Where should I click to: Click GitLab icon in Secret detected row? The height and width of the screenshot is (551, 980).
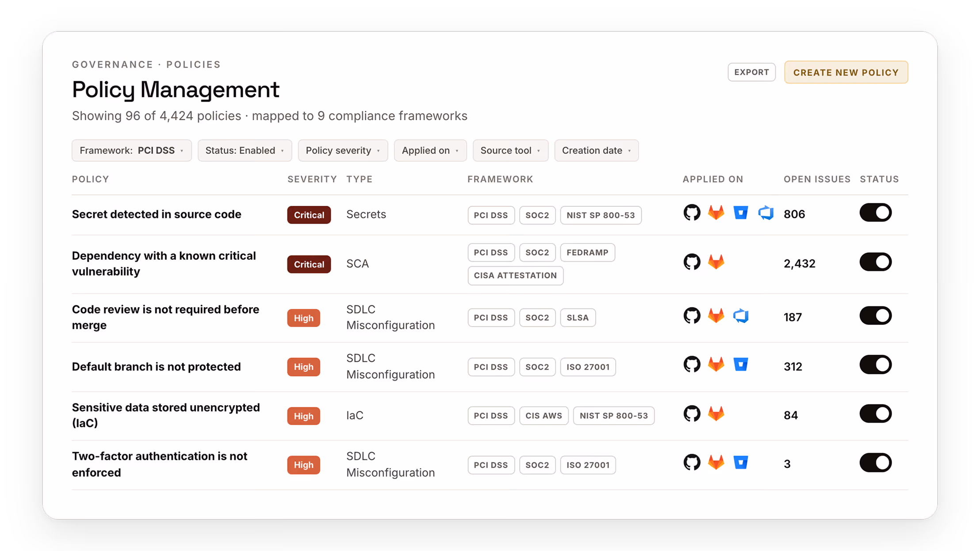pyautogui.click(x=716, y=213)
